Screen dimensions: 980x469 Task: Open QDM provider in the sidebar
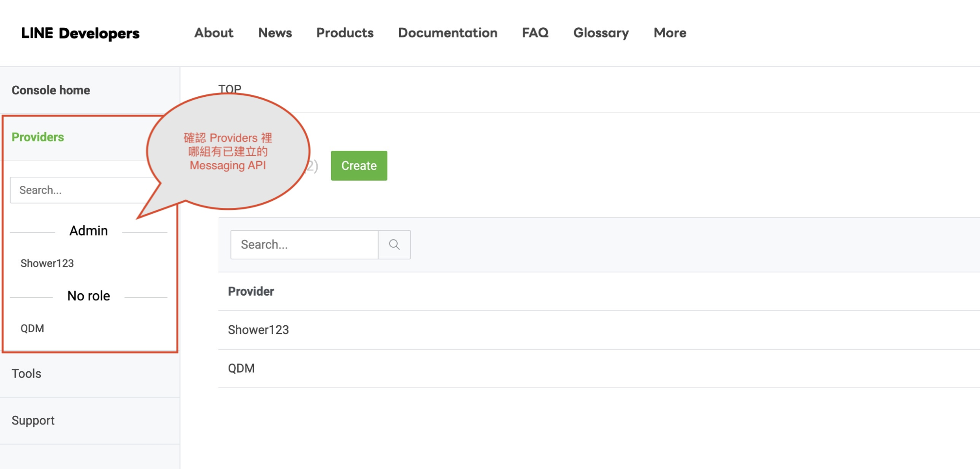click(32, 328)
